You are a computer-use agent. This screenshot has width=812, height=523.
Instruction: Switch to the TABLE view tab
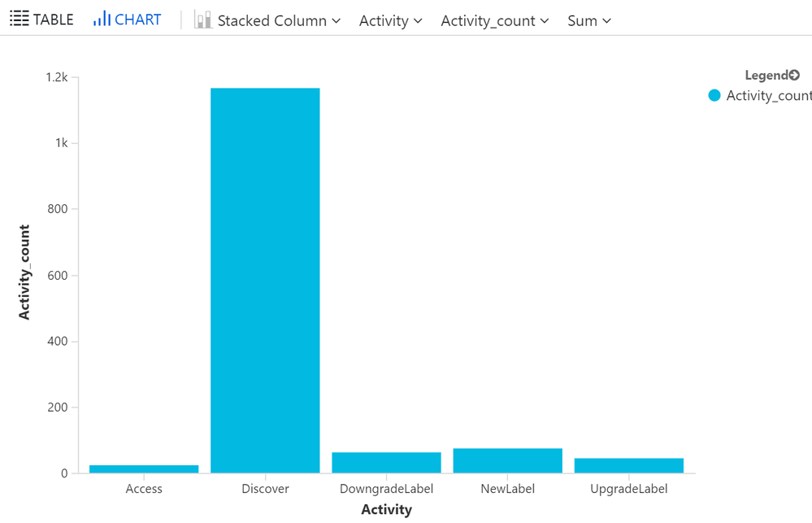point(42,20)
